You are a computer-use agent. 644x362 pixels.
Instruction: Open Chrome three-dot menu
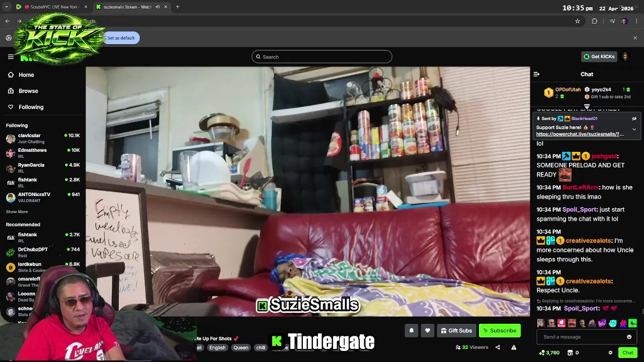637,21
